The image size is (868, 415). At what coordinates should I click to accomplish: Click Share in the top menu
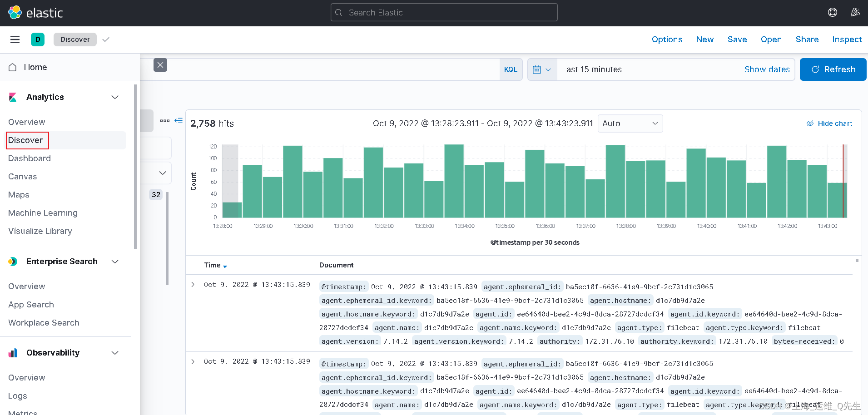pyautogui.click(x=807, y=40)
